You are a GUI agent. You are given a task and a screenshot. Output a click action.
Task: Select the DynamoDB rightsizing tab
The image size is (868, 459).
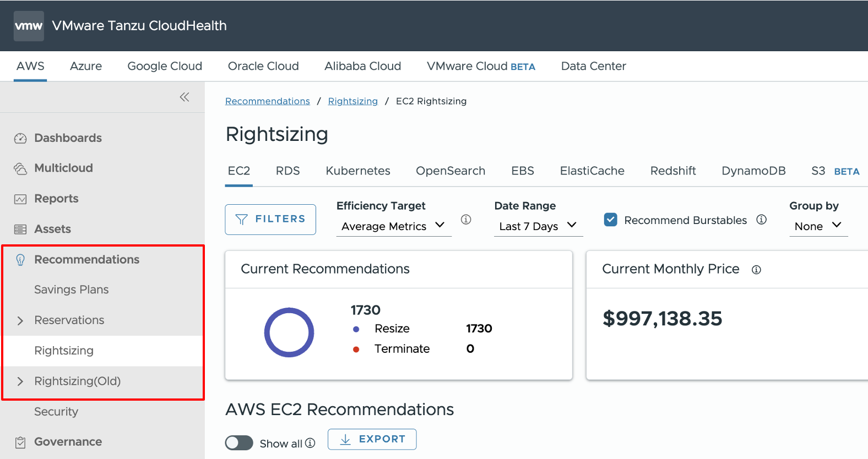tap(753, 171)
